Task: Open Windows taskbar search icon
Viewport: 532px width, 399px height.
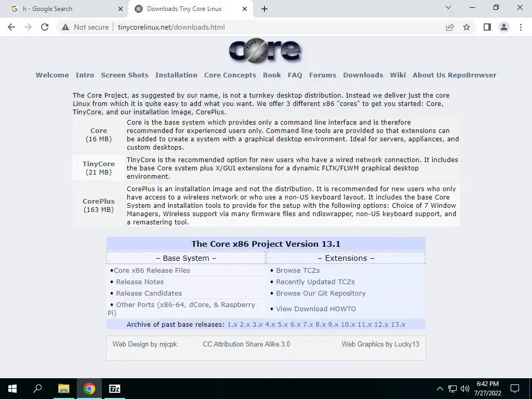Action: pos(37,389)
